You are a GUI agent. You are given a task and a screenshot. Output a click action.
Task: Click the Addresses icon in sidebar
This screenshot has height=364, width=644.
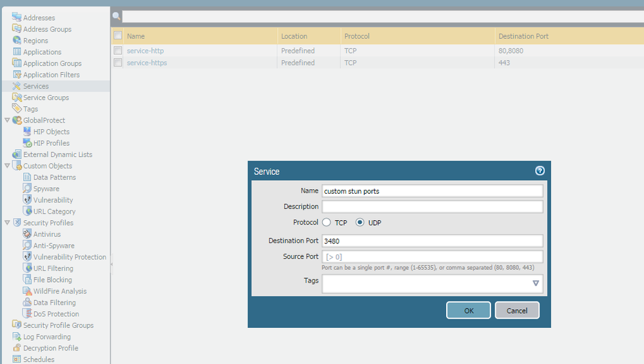[x=17, y=17]
